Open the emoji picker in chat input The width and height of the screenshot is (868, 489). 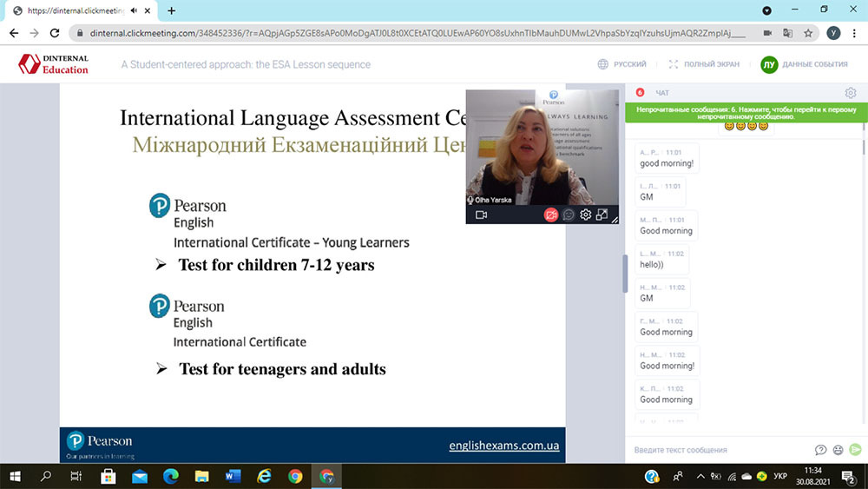838,450
